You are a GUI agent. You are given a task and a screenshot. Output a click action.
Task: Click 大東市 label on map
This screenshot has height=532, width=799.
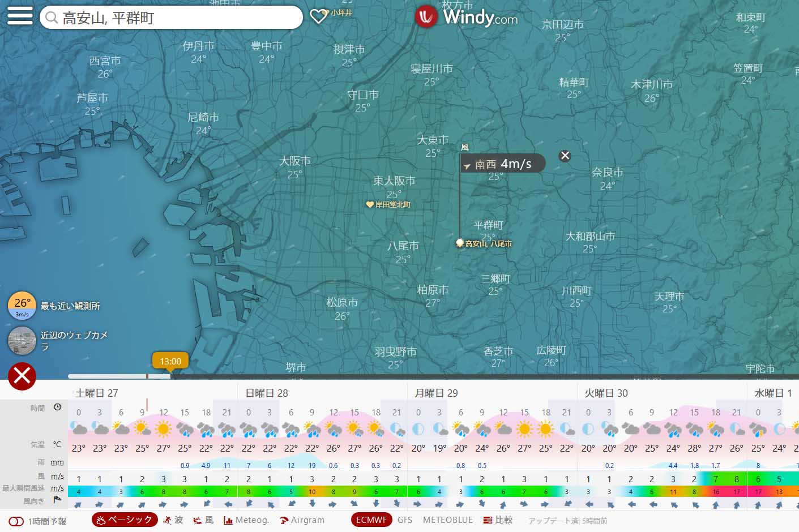[433, 140]
